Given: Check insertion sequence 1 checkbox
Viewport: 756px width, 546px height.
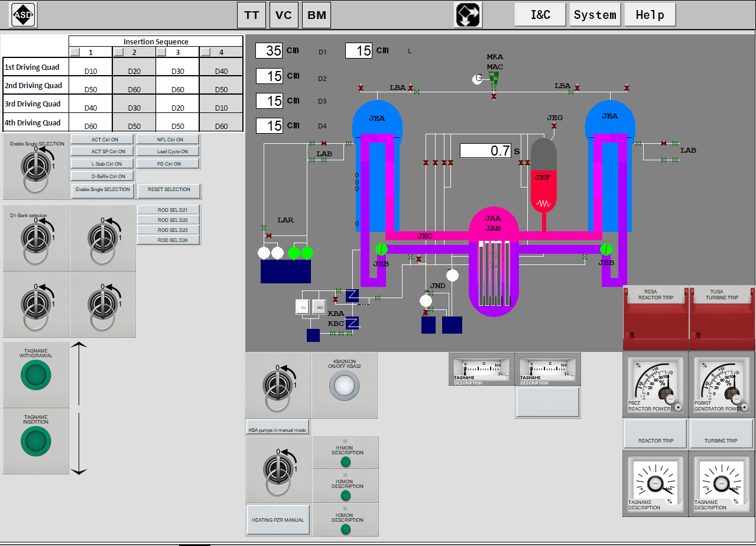Looking at the screenshot, I should coord(74,52).
